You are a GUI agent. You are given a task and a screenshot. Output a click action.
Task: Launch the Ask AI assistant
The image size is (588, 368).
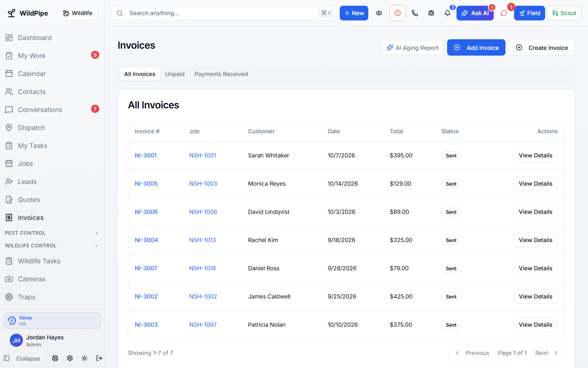(x=475, y=13)
